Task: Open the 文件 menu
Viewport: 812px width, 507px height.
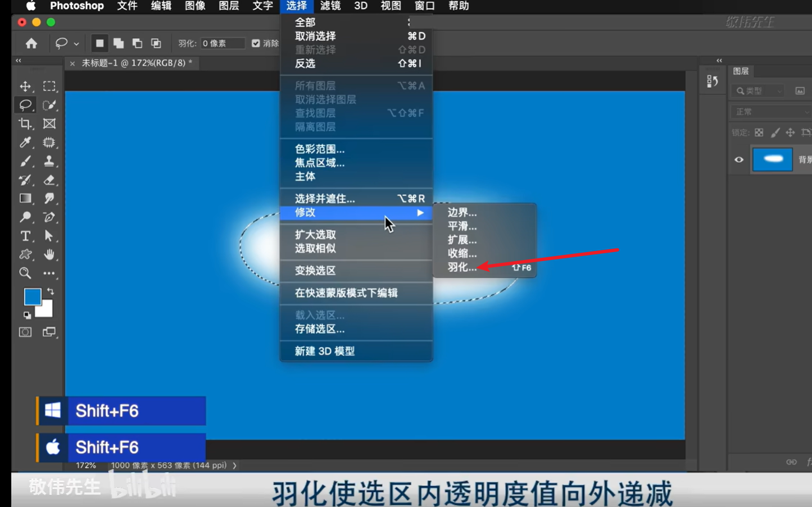Action: [127, 6]
